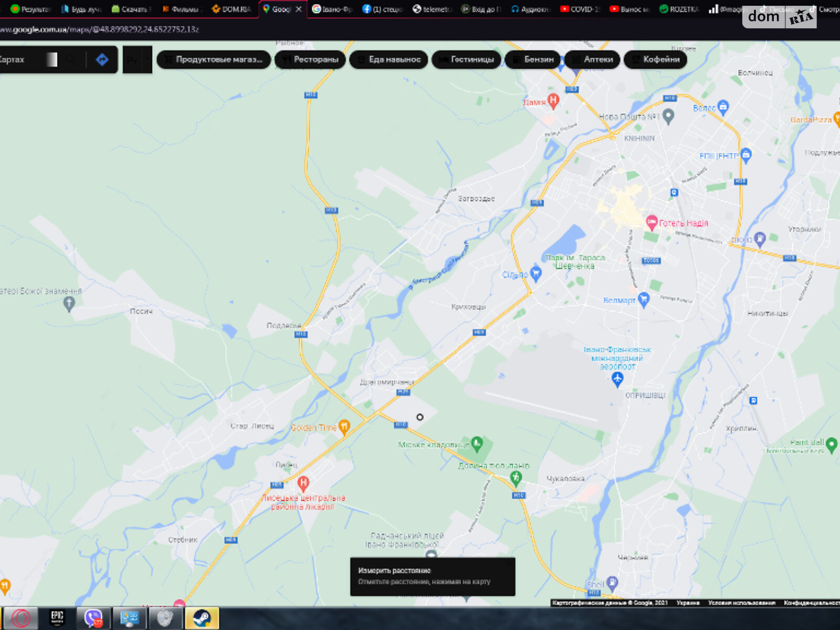Click the Golden Time restaurant pin
This screenshot has width=840, height=630.
[344, 427]
